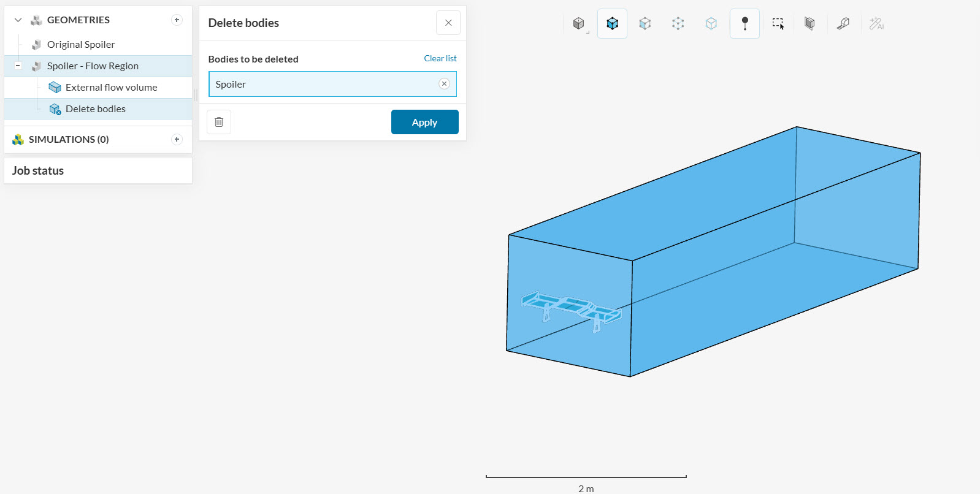Switch to face selection mode
Screen dimensions: 980x494
[x=645, y=24]
